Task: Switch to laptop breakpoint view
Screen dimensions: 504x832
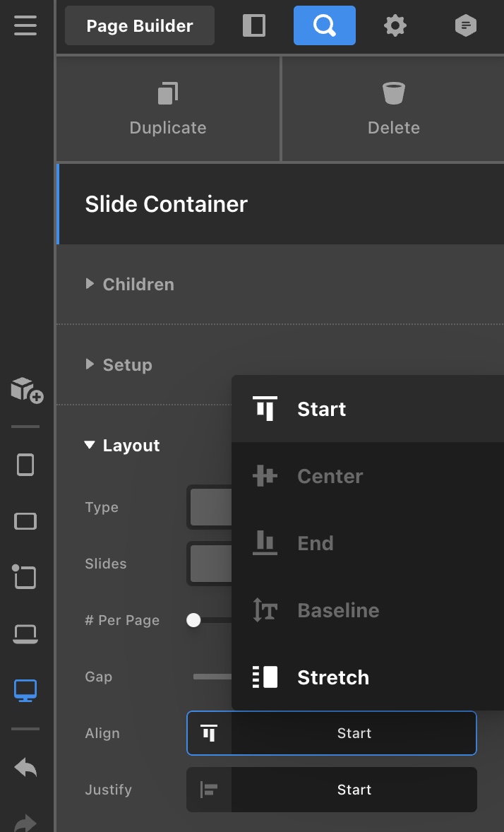Action: pos(25,634)
